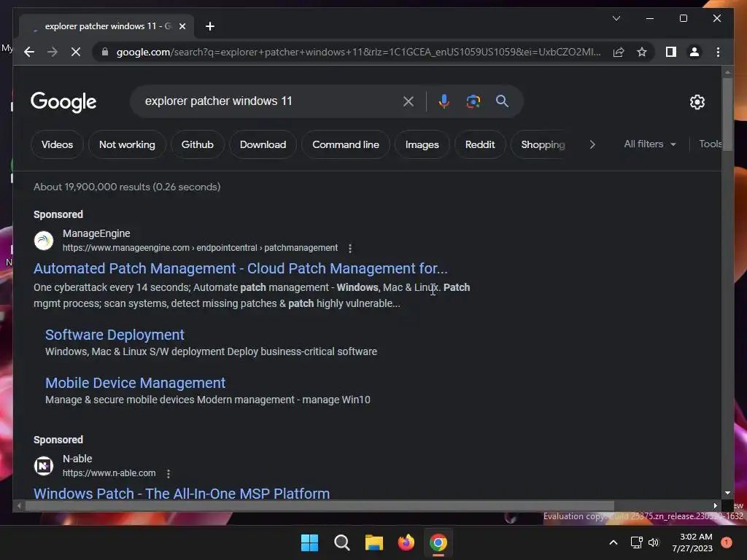The image size is (747, 560).
Task: Go back with the Chrome back arrow
Action: point(29,52)
